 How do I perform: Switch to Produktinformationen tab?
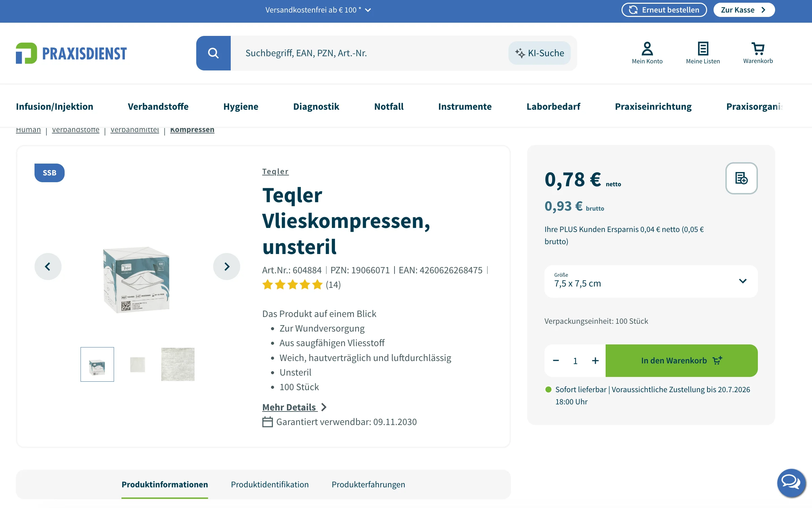pyautogui.click(x=165, y=485)
